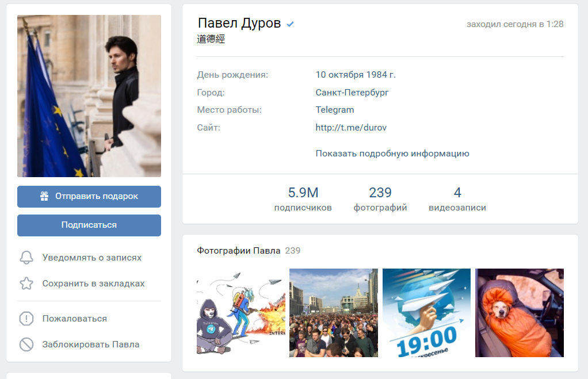Screen dimensions: 588x379
Task: Open the 239 фотографий counter
Action: (x=380, y=199)
